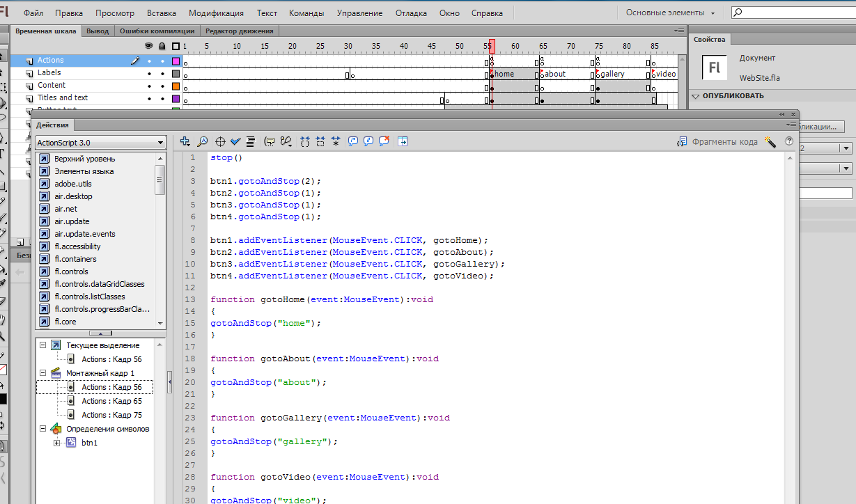Click the padlock header to lock all layers
The height and width of the screenshot is (504, 856).
pos(162,46)
